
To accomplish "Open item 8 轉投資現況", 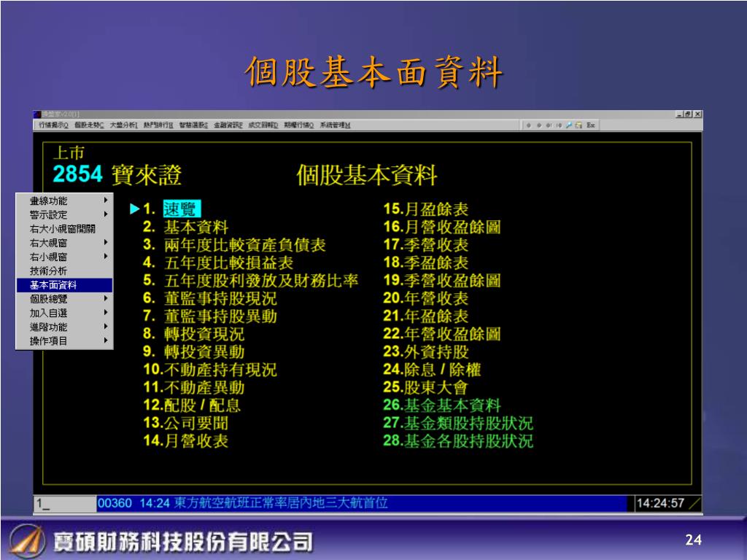I will pyautogui.click(x=194, y=334).
